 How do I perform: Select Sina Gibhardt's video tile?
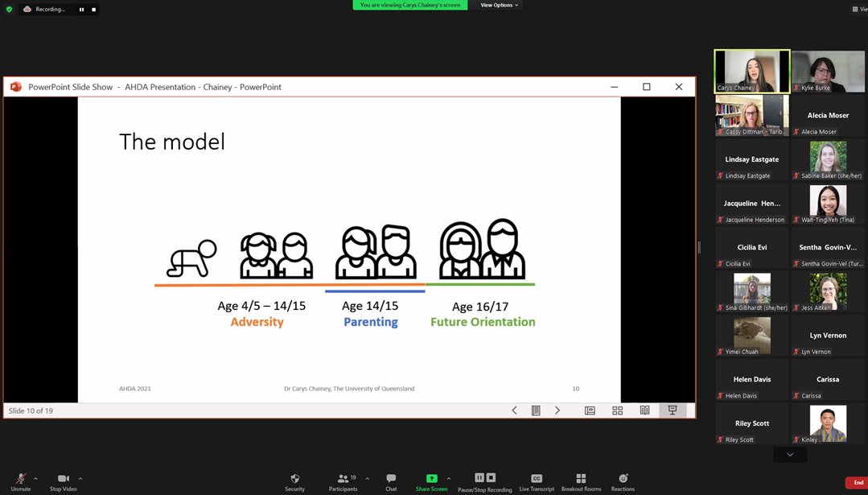tap(751, 291)
